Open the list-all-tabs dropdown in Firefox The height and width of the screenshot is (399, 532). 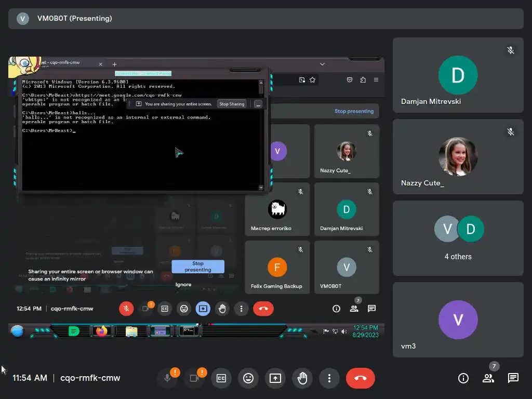coord(322,64)
